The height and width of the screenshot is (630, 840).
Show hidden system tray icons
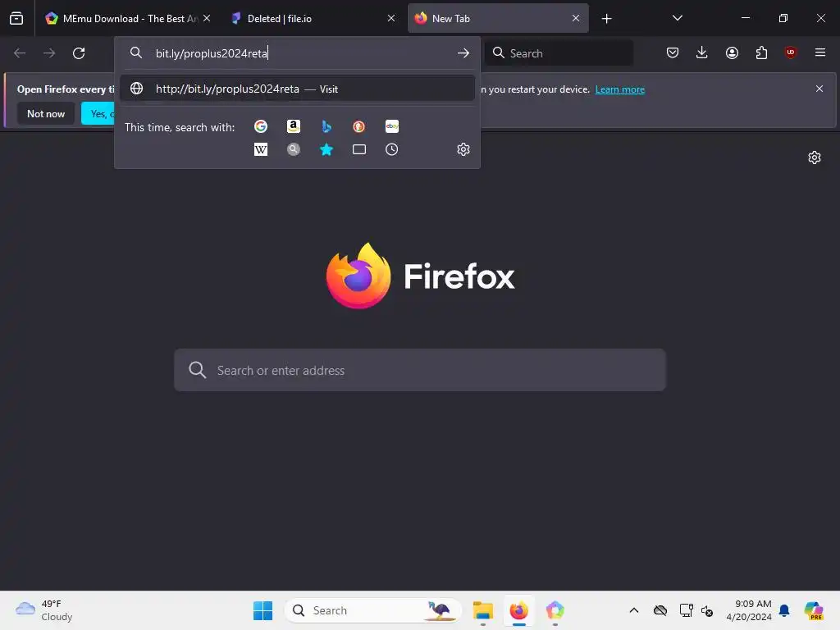pos(634,610)
